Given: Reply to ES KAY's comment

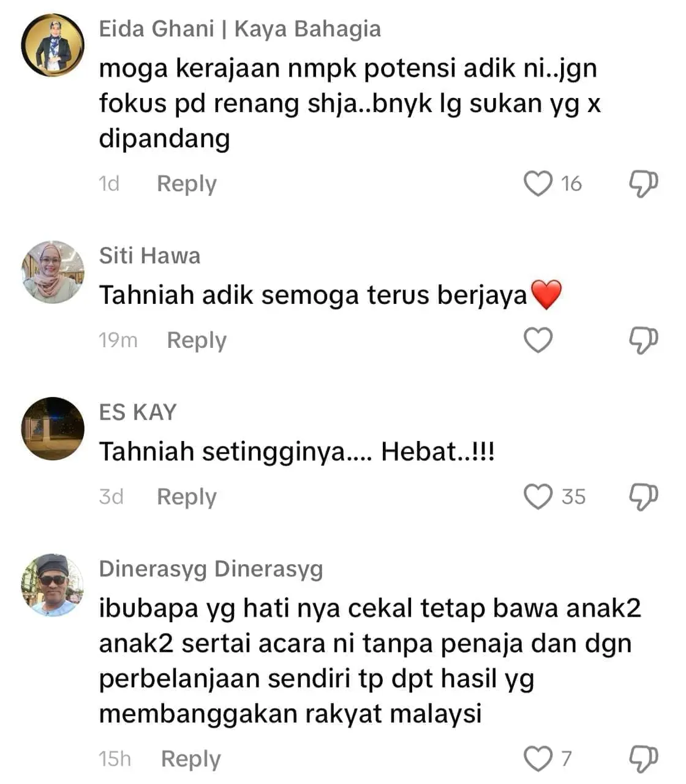Looking at the screenshot, I should point(187,497).
